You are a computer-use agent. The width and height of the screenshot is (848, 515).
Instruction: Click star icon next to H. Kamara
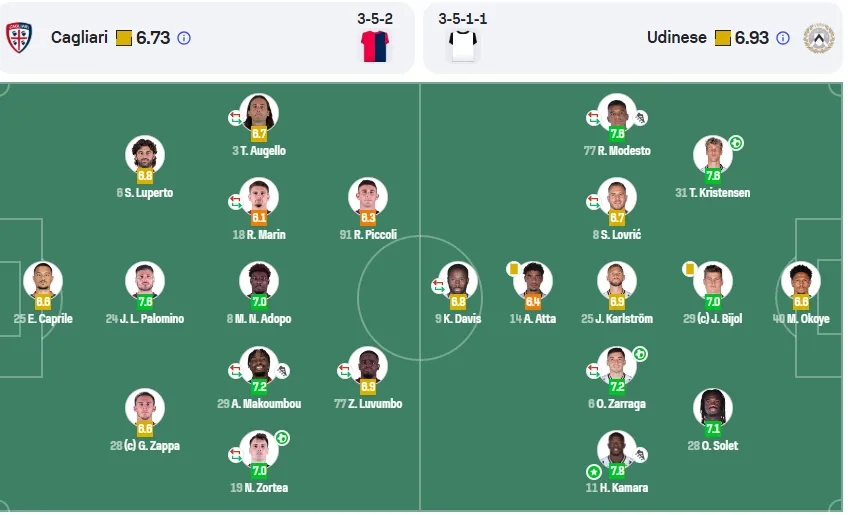(x=594, y=472)
